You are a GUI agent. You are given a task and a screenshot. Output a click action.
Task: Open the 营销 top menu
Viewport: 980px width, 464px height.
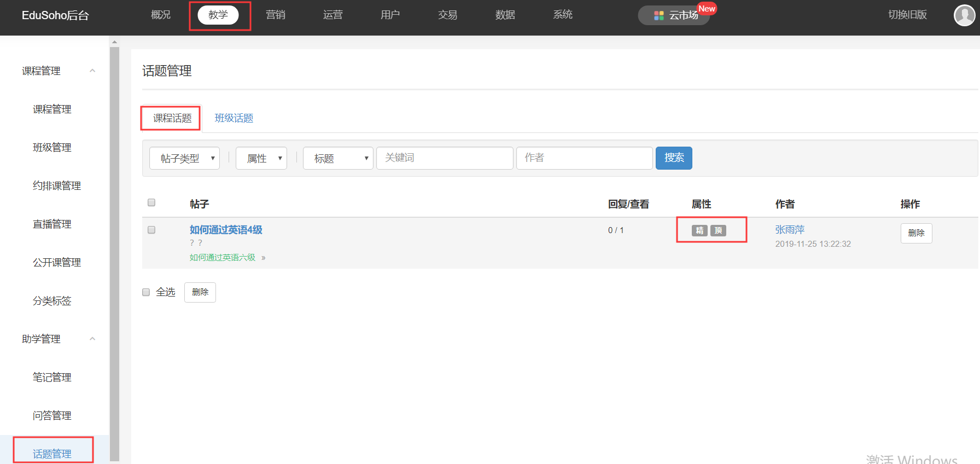point(275,15)
